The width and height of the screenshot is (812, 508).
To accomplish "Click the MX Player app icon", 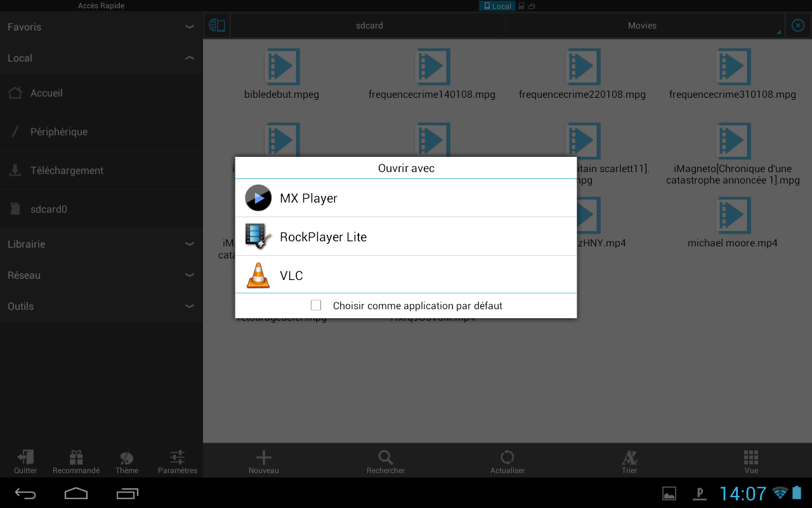I will point(258,198).
